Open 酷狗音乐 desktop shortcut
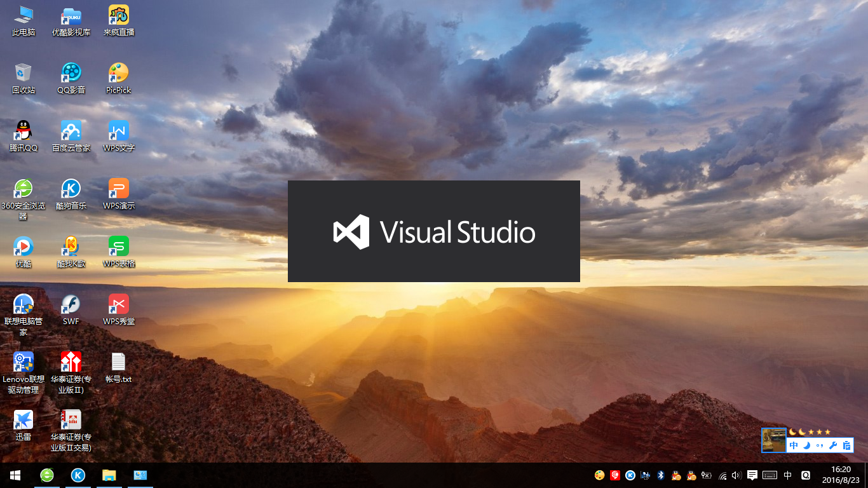Viewport: 868px width, 488px height. (x=71, y=194)
